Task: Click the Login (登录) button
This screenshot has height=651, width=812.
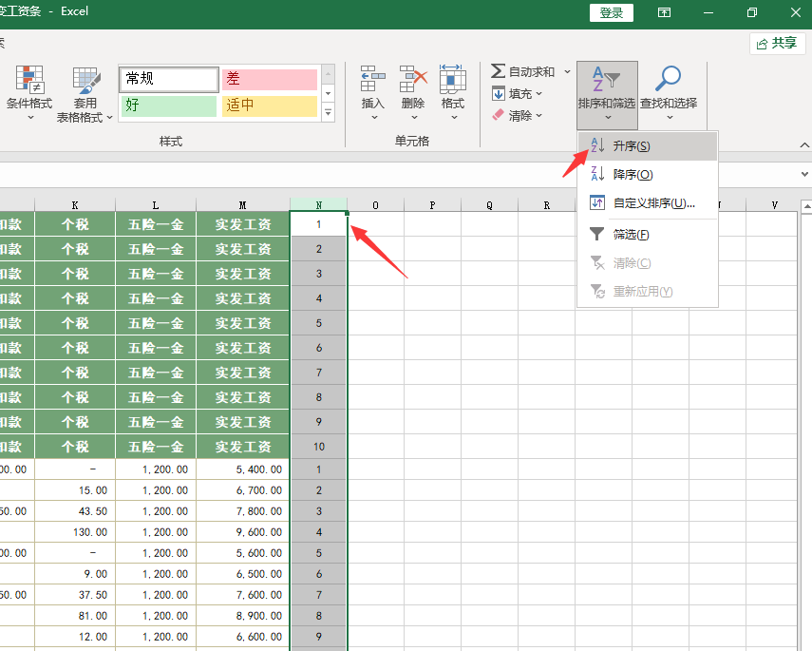Action: click(x=612, y=12)
